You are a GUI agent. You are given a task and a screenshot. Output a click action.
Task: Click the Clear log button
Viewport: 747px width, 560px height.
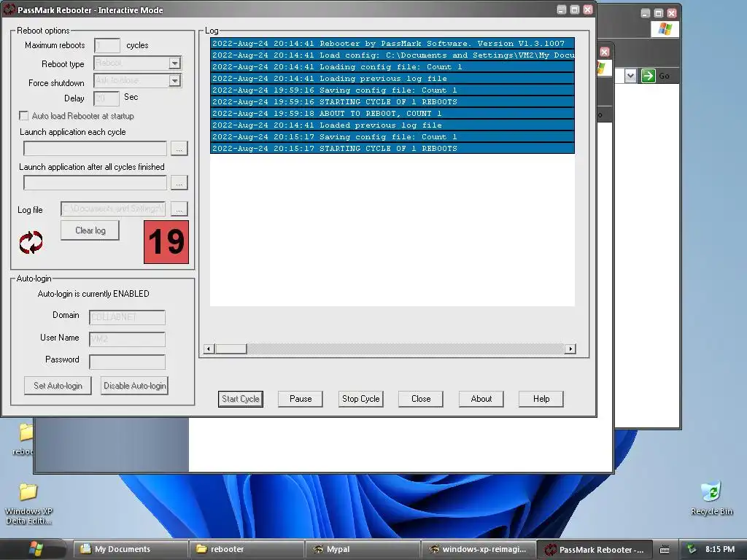pyautogui.click(x=90, y=230)
